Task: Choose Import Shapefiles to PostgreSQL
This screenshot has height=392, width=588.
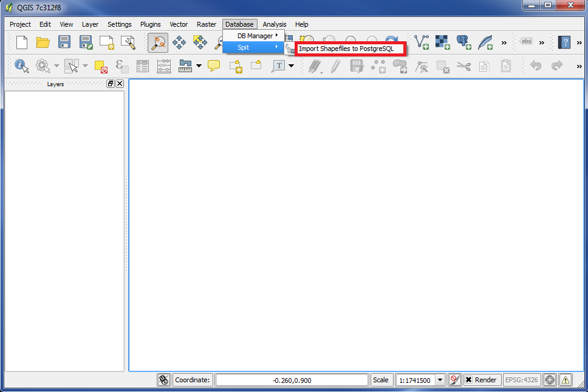Action: point(346,49)
